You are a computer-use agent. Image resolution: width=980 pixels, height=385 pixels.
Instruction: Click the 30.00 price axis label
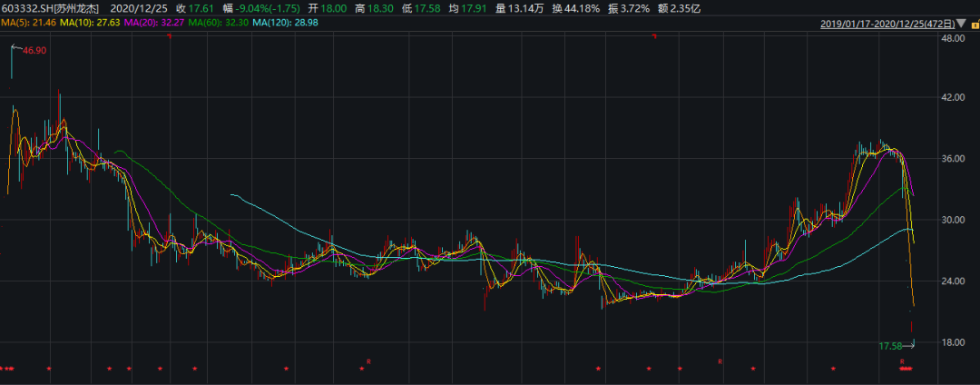point(953,220)
